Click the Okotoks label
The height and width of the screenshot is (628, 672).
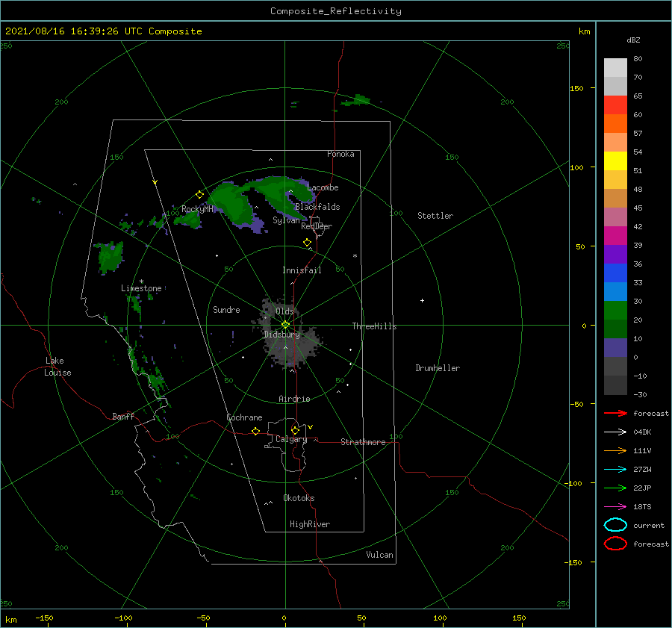[299, 498]
